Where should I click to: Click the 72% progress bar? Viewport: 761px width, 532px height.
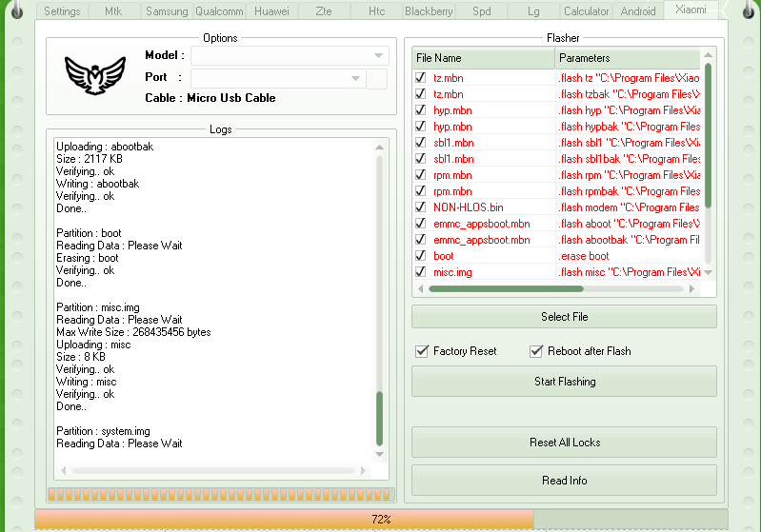point(381,520)
